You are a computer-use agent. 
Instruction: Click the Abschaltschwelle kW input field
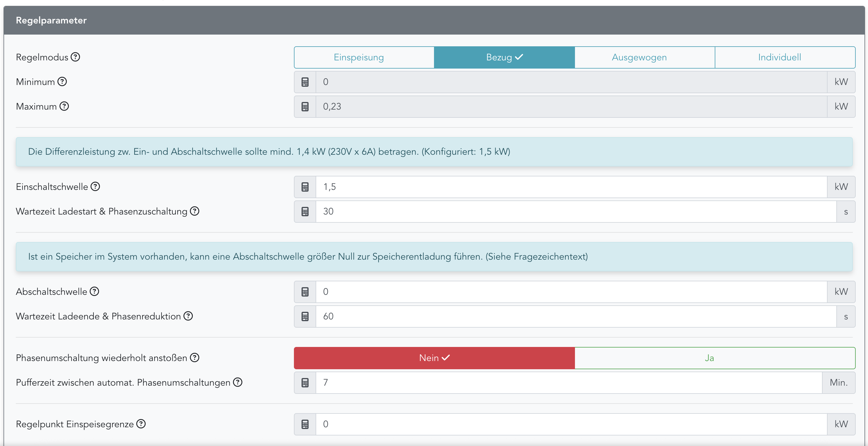point(571,292)
